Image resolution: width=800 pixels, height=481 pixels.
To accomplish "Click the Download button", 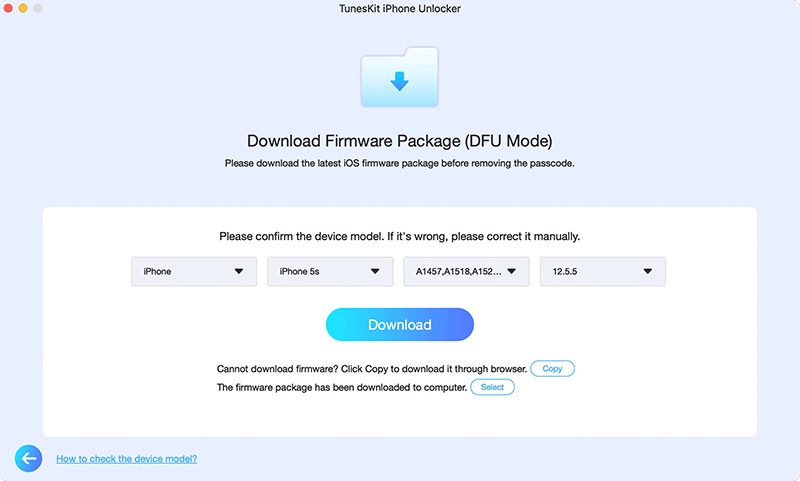I will point(399,325).
